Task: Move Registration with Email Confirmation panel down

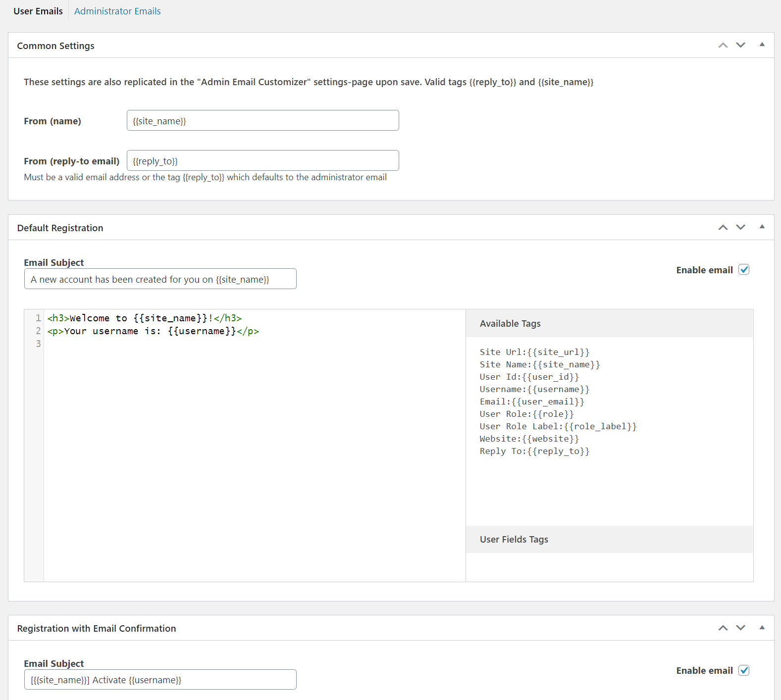Action: coord(740,628)
